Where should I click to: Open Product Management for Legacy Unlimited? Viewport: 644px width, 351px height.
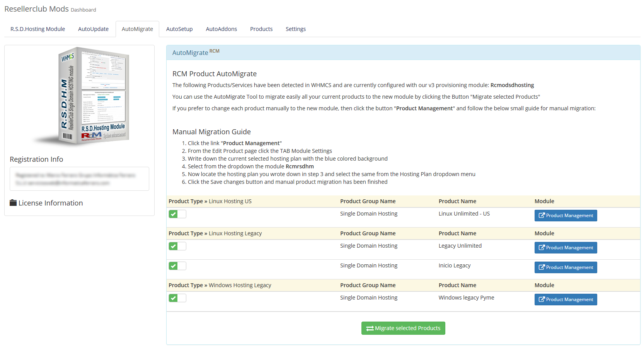[566, 248]
